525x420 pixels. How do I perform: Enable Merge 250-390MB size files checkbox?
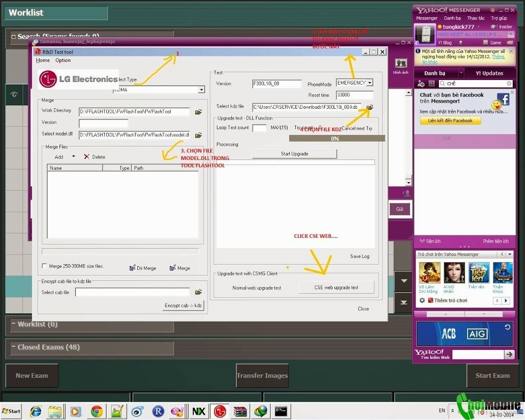click(44, 266)
